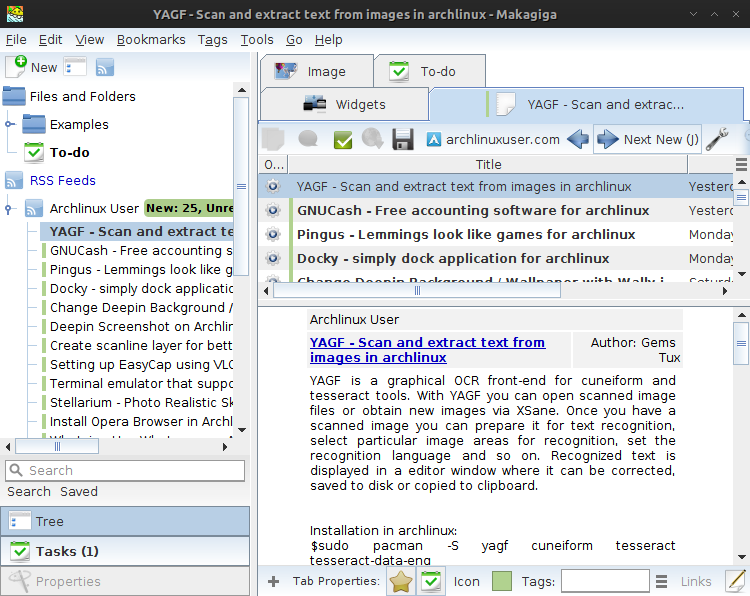Click the RSS Feeds icon in tree
The height and width of the screenshot is (596, 750).
13,180
